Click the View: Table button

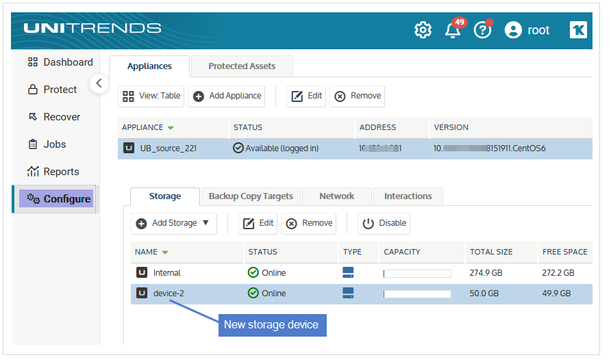point(151,96)
